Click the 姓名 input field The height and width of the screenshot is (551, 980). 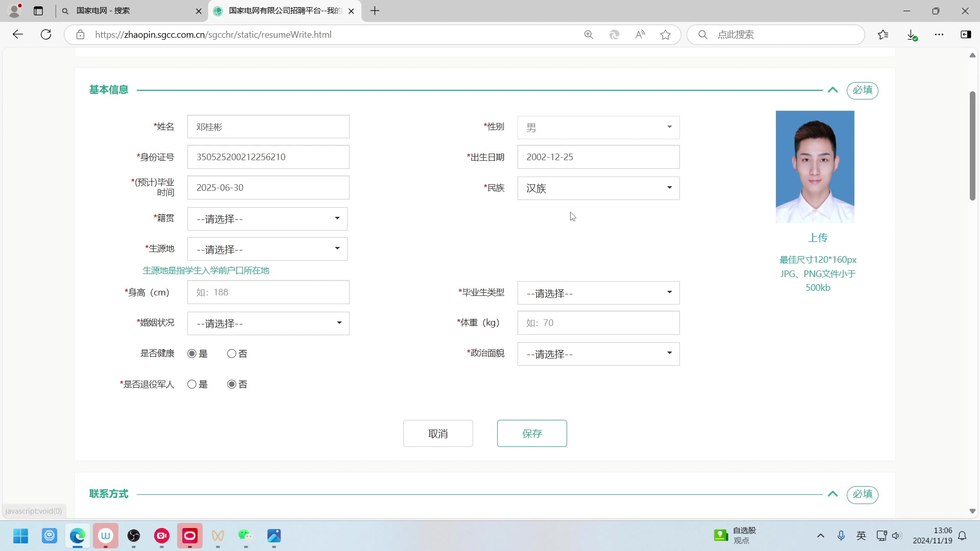click(268, 127)
